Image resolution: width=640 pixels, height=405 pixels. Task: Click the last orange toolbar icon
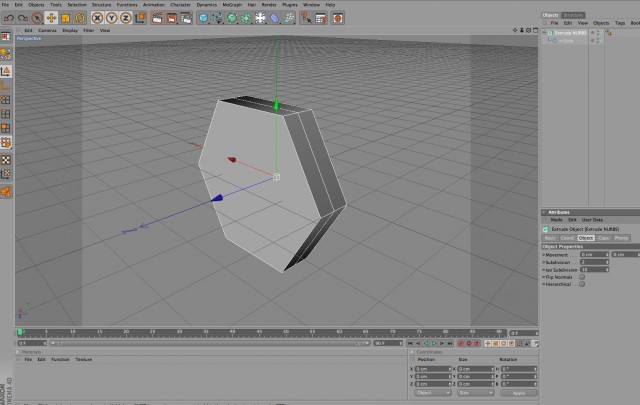point(338,18)
